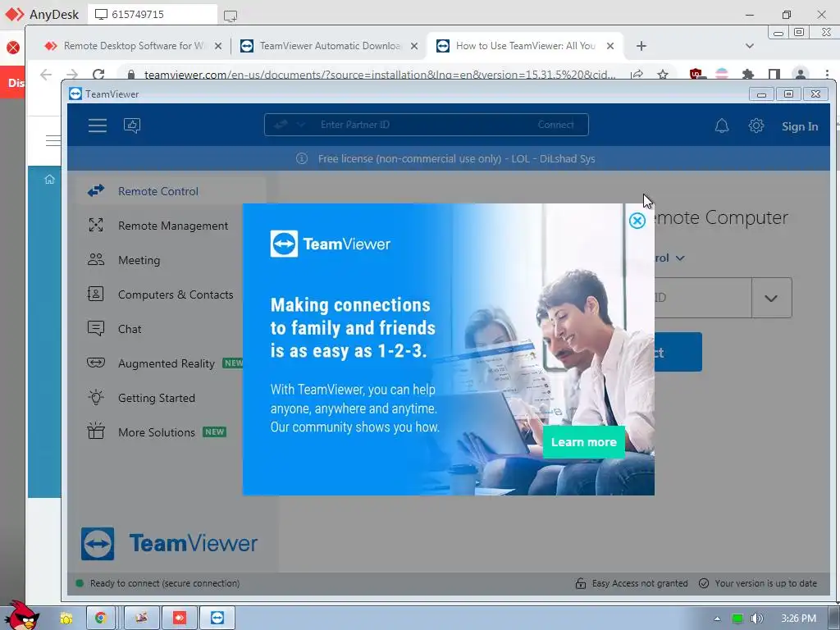Click the browser address bar URL
The height and width of the screenshot is (630, 840).
point(379,75)
